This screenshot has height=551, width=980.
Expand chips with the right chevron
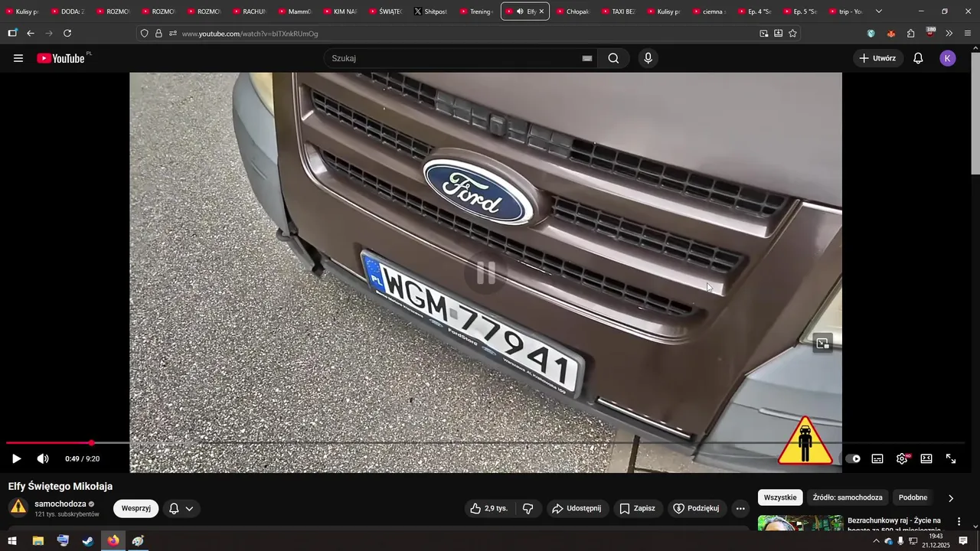[951, 498]
